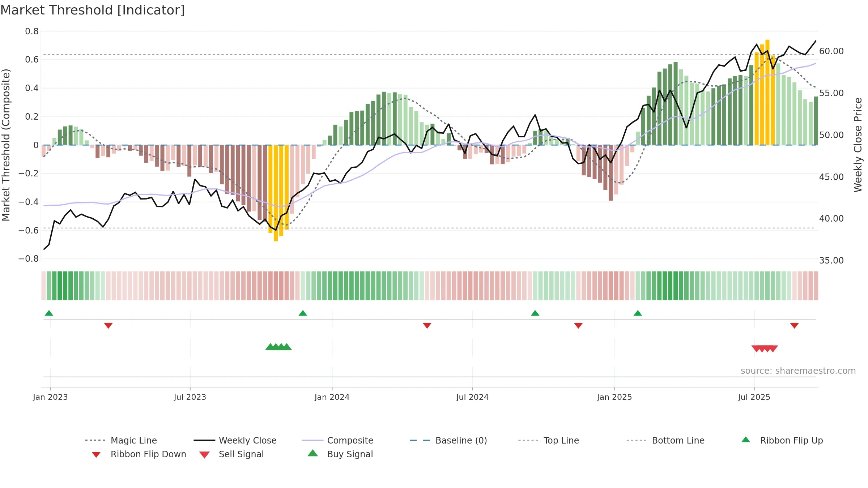Click the red flip-down triangle before Jul 2024

coord(427,326)
